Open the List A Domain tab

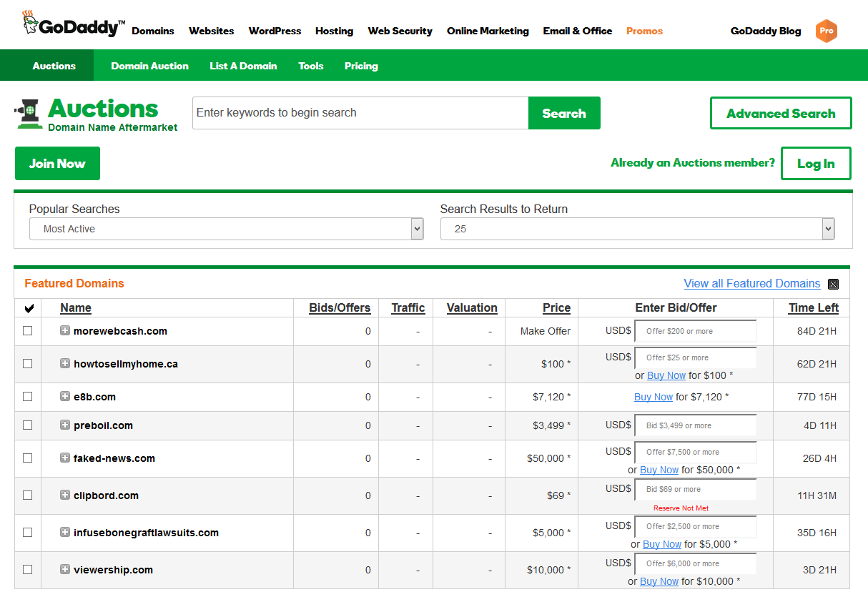tap(243, 66)
